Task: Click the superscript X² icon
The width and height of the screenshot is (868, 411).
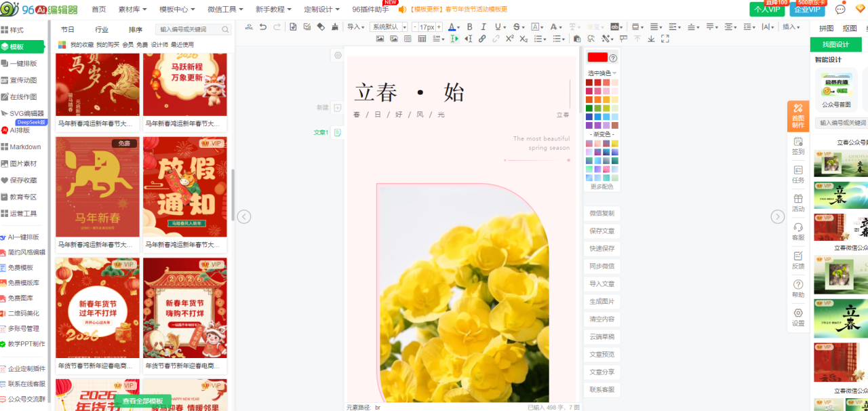Action: (509, 39)
